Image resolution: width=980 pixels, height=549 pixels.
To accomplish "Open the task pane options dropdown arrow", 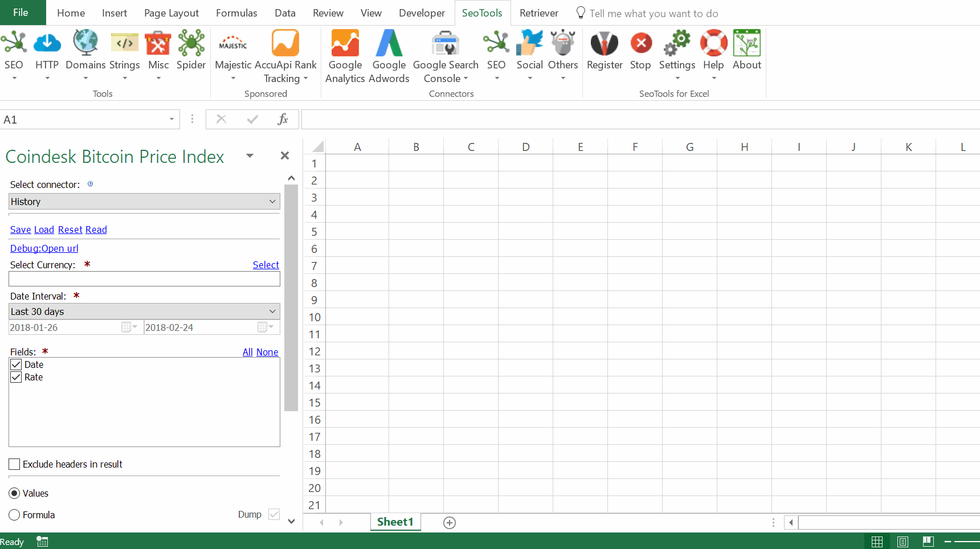I will coord(250,156).
